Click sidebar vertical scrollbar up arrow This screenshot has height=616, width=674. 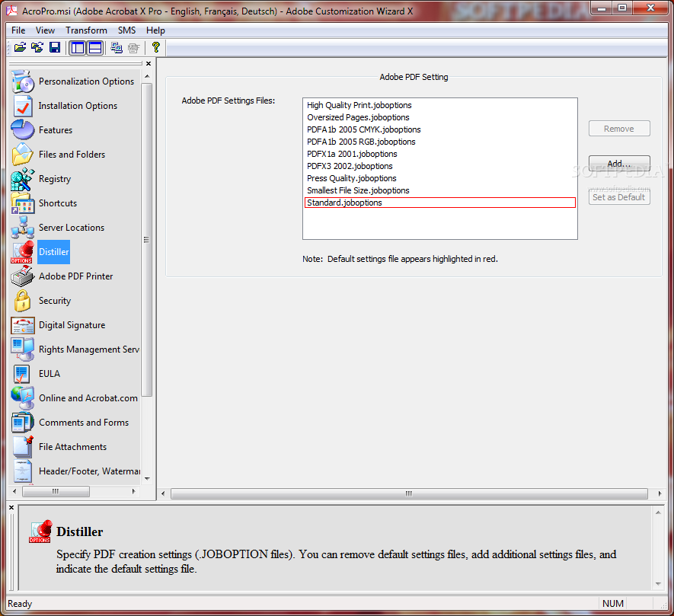point(147,76)
